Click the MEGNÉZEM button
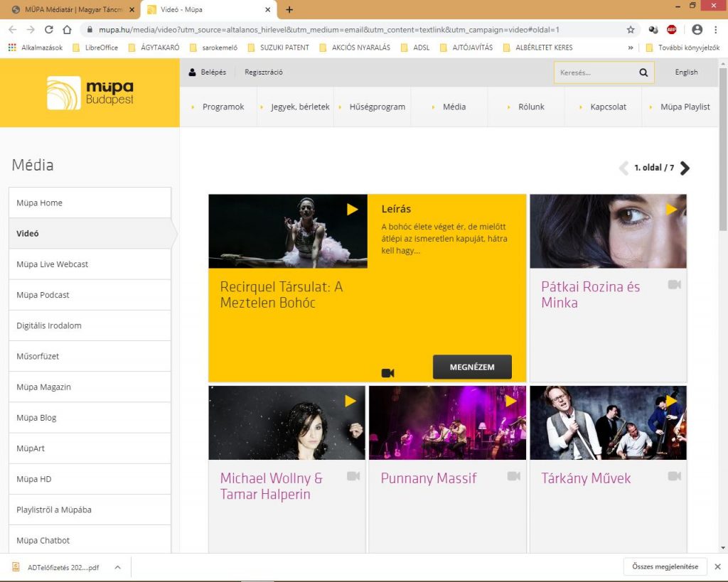Viewport: 728px width, 582px height. tap(471, 367)
